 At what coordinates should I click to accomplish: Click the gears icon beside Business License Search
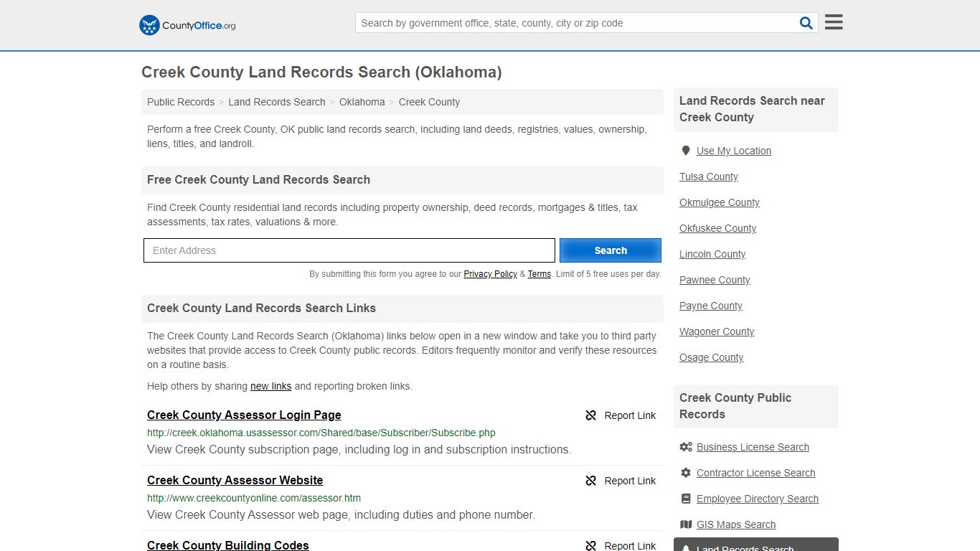686,447
